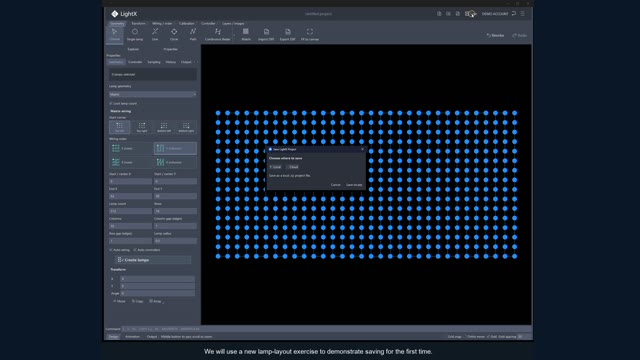The width and height of the screenshot is (640, 360).
Task: Close the Save LightX Project dialog
Action: coord(362,149)
